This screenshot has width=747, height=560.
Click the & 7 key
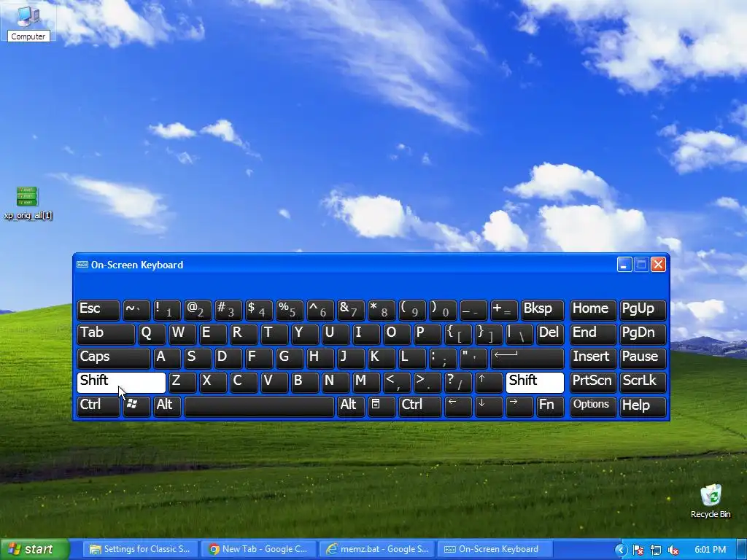[x=351, y=310]
